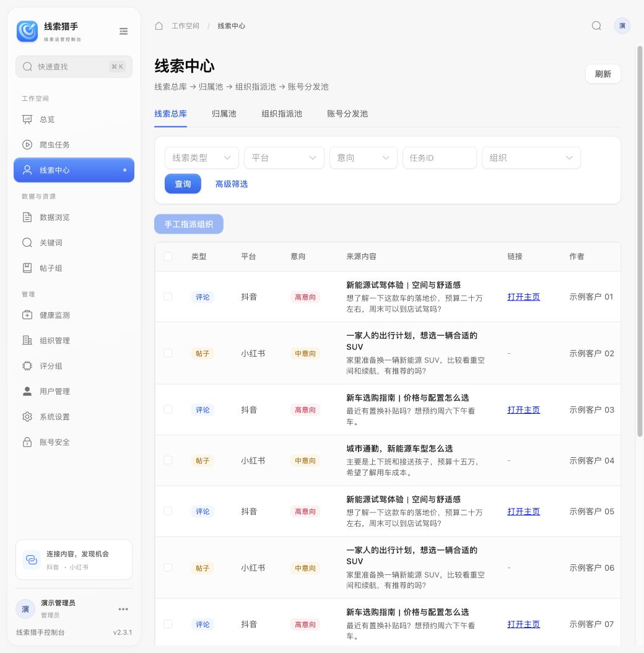This screenshot has width=644, height=653.
Task: Open 组织管理 building icon item
Action: click(74, 341)
